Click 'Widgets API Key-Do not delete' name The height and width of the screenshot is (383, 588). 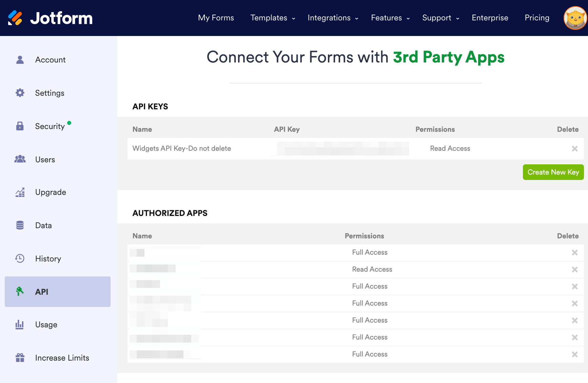(x=182, y=148)
